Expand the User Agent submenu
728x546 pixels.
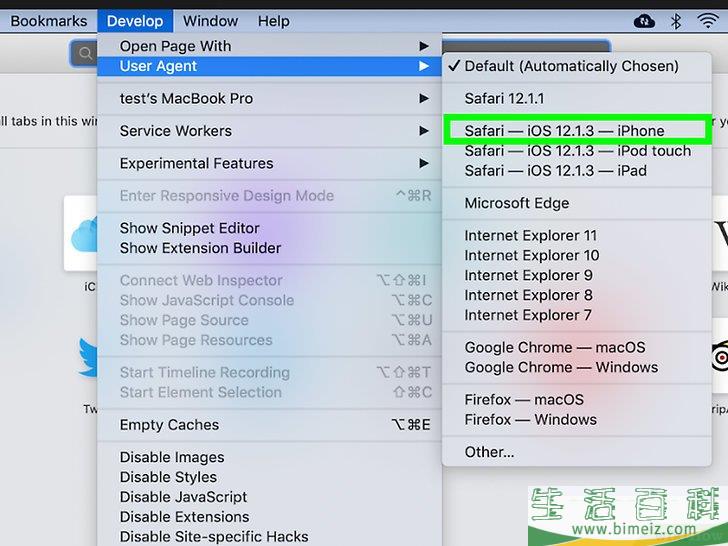click(x=269, y=66)
